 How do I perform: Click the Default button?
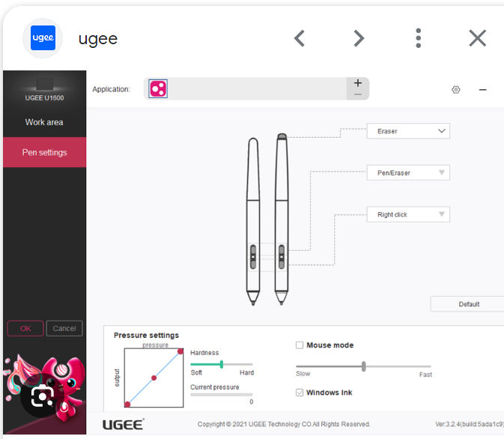click(469, 304)
